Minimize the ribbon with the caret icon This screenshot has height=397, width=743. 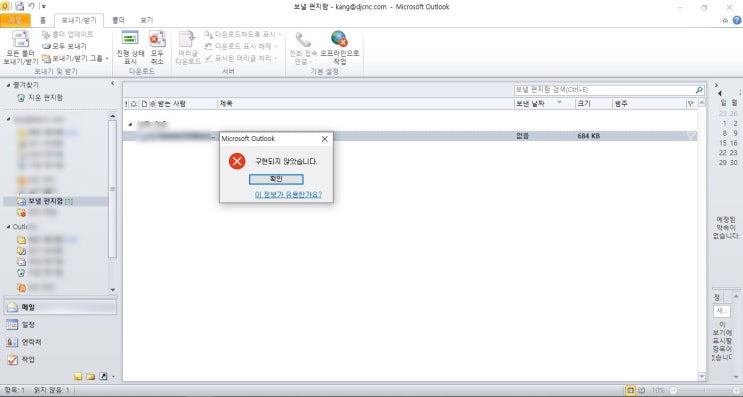pyautogui.click(x=725, y=20)
